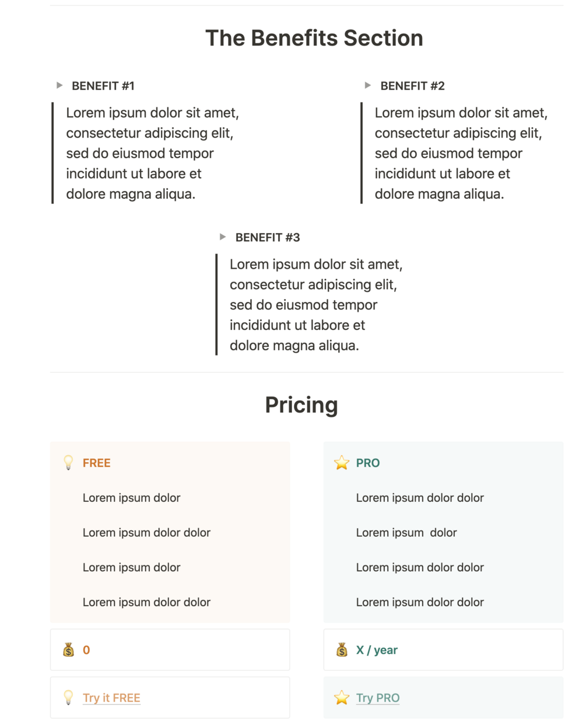Click the lightbulb icon beside FREE heading
Screen dimensions: 586x728
pyautogui.click(x=68, y=463)
